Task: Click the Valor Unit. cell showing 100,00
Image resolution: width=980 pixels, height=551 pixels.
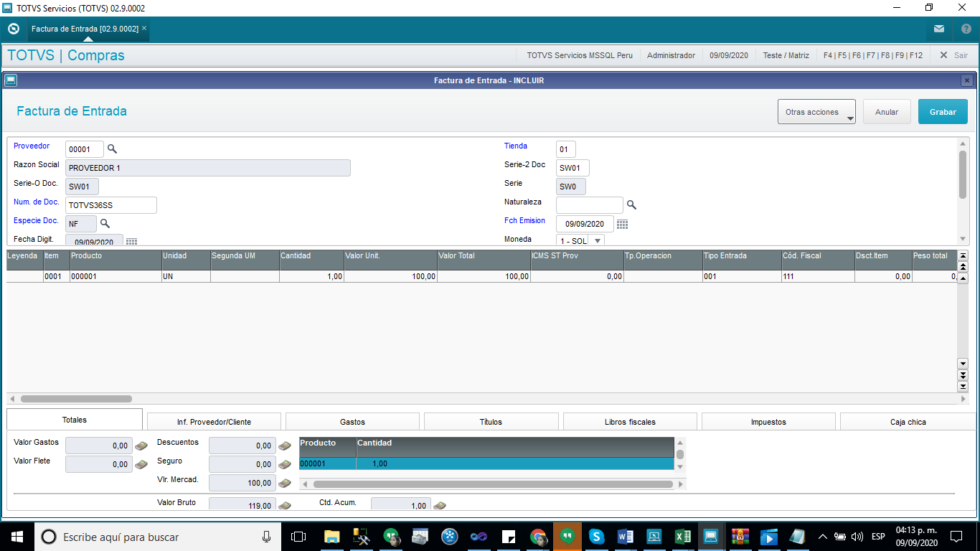Action: pyautogui.click(x=390, y=276)
